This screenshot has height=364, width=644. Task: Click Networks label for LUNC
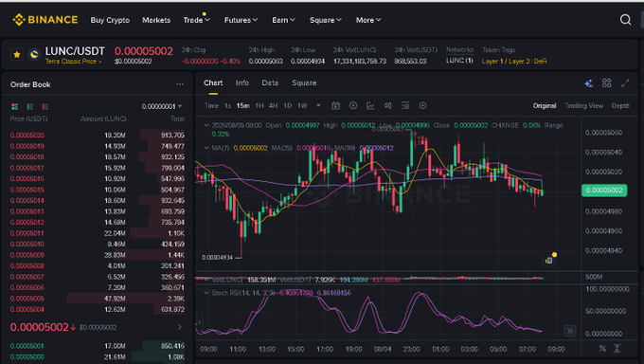coord(459,50)
